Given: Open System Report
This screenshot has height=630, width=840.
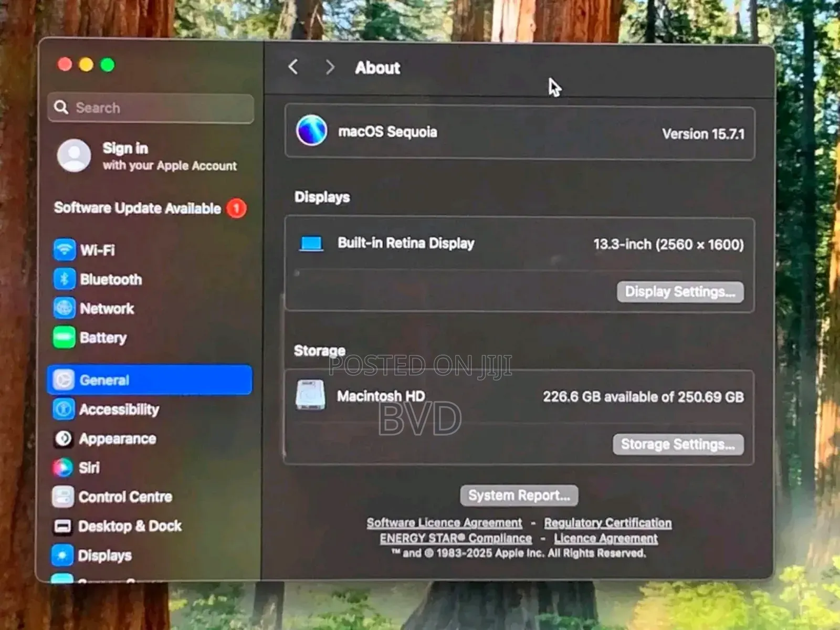Looking at the screenshot, I should [x=519, y=495].
